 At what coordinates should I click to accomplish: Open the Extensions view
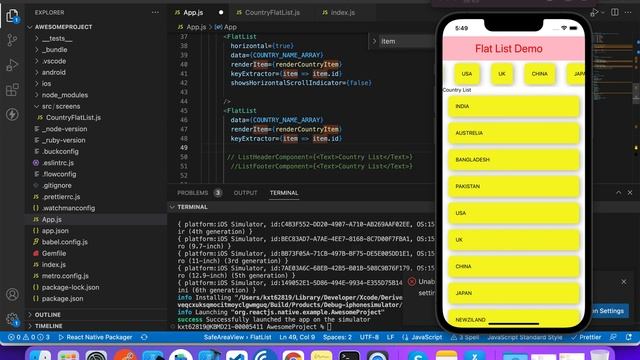tap(12, 90)
